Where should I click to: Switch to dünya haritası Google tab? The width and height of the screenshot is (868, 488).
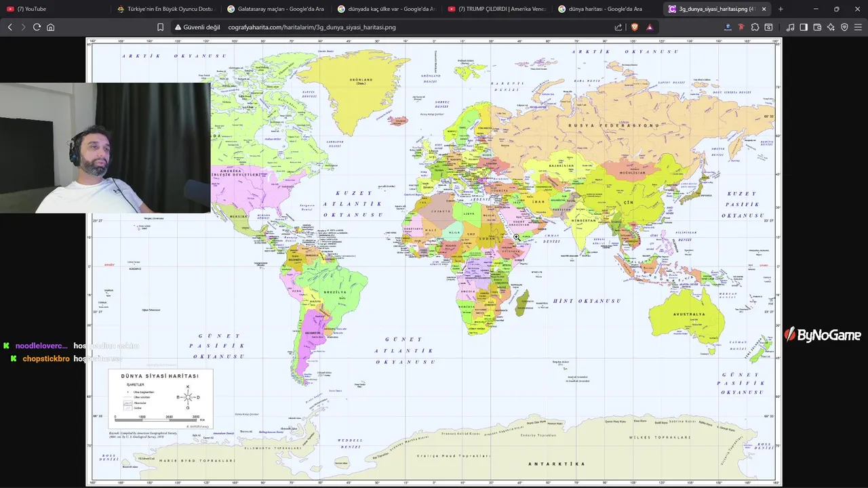click(607, 9)
